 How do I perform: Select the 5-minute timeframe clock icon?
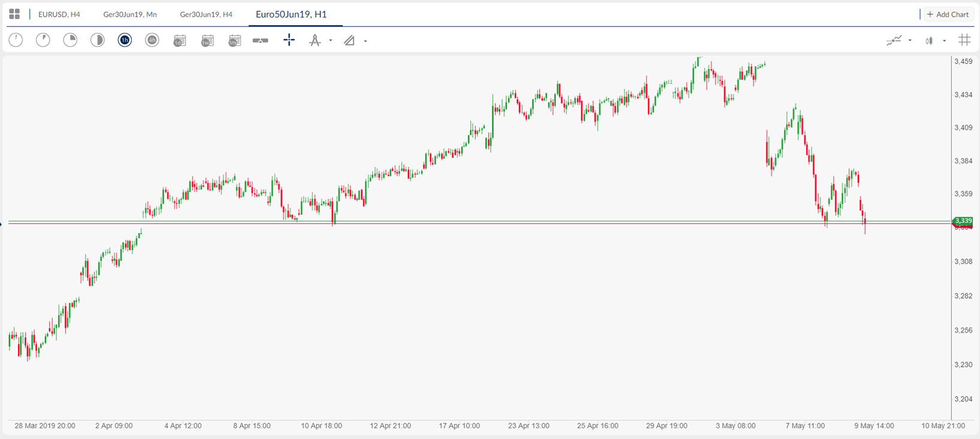point(43,40)
